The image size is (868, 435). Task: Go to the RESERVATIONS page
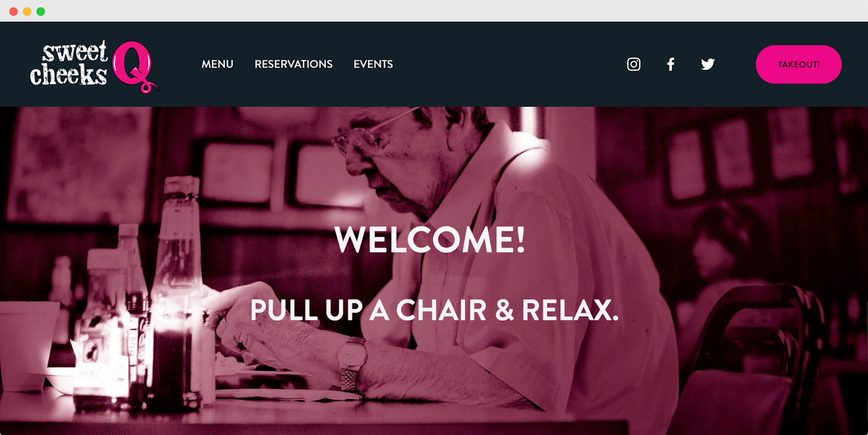293,64
